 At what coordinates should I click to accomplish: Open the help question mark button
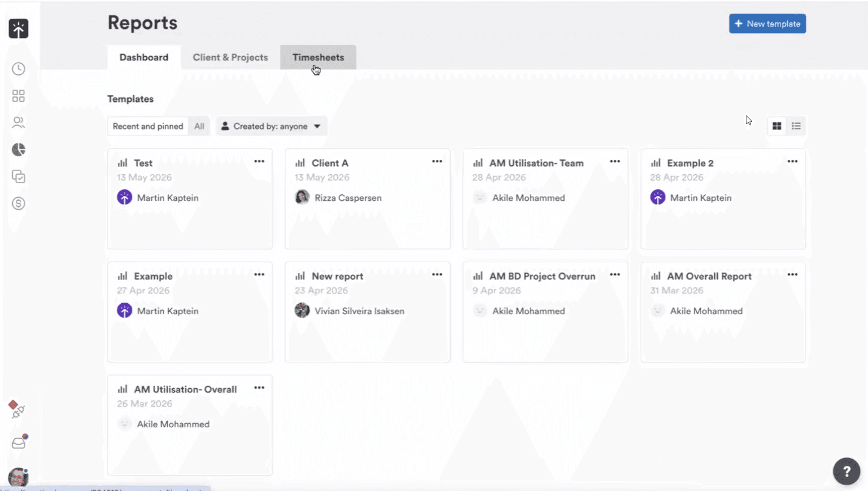coord(846,471)
